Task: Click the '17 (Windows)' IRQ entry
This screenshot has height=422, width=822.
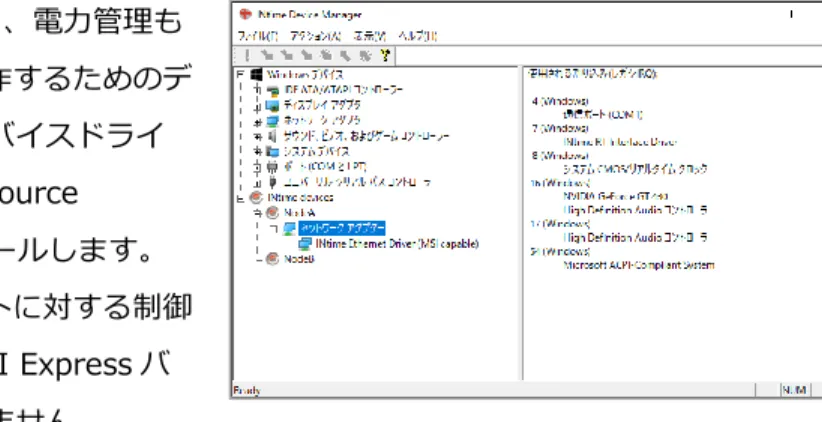Action: tap(560, 224)
